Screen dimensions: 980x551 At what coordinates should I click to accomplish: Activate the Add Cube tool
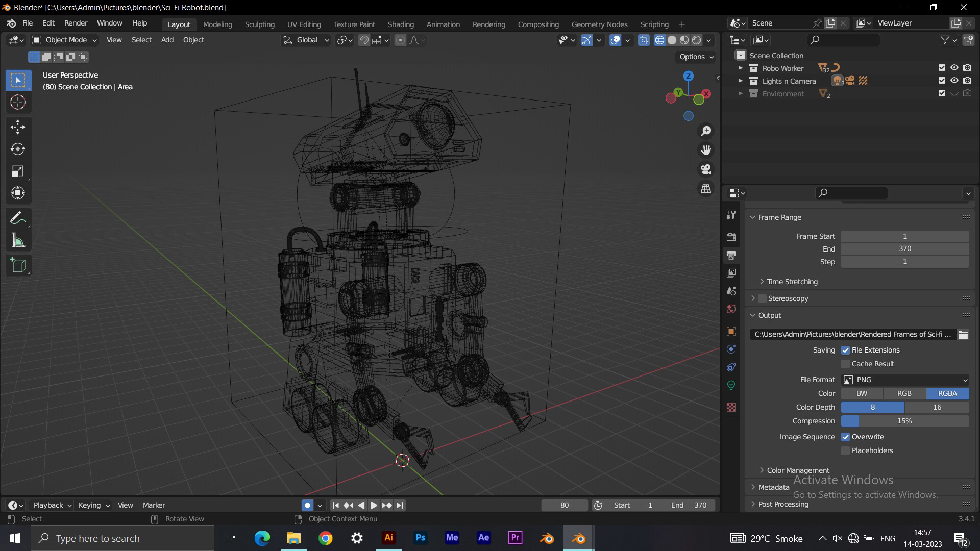18,265
